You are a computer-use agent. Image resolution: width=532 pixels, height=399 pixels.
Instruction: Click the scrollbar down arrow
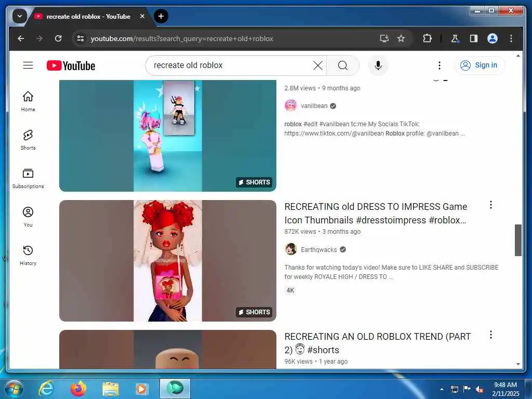coord(518,364)
